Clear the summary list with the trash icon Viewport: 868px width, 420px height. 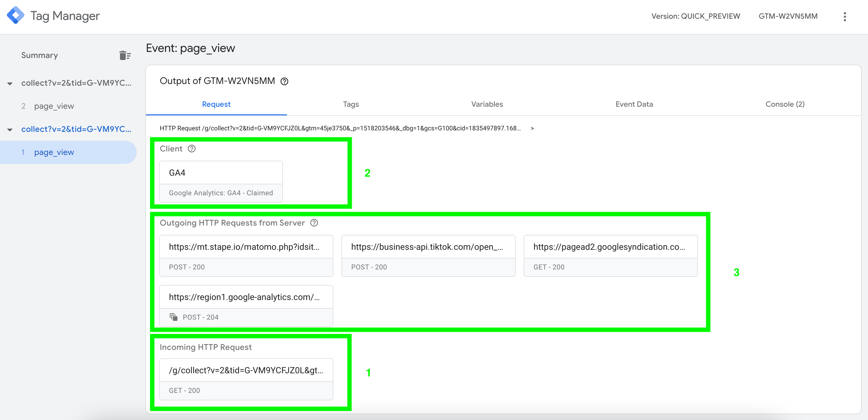coord(125,55)
